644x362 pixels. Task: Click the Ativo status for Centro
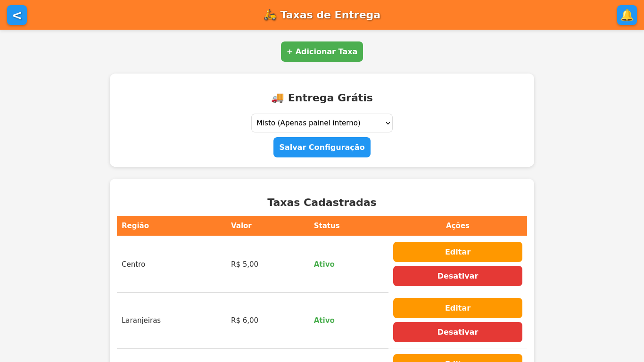click(324, 264)
